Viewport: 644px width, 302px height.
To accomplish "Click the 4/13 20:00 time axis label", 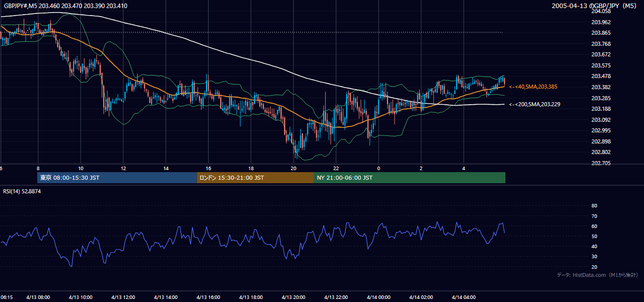I will 293,297.
